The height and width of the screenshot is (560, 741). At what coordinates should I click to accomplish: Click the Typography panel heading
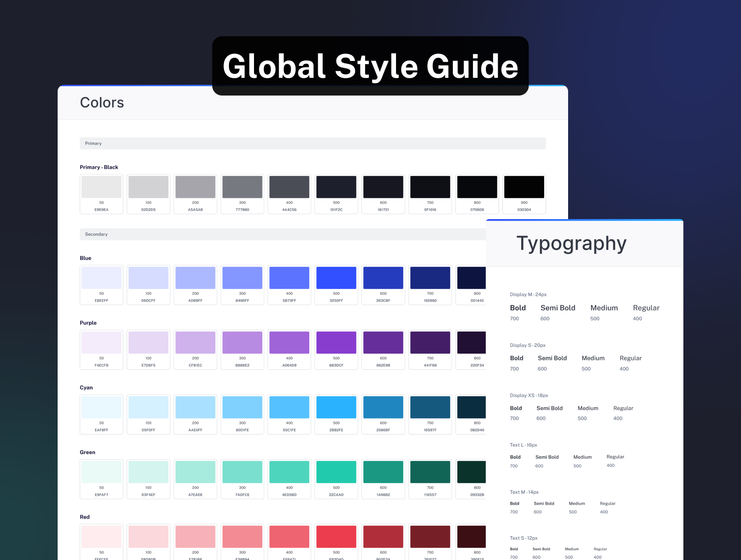pyautogui.click(x=571, y=243)
